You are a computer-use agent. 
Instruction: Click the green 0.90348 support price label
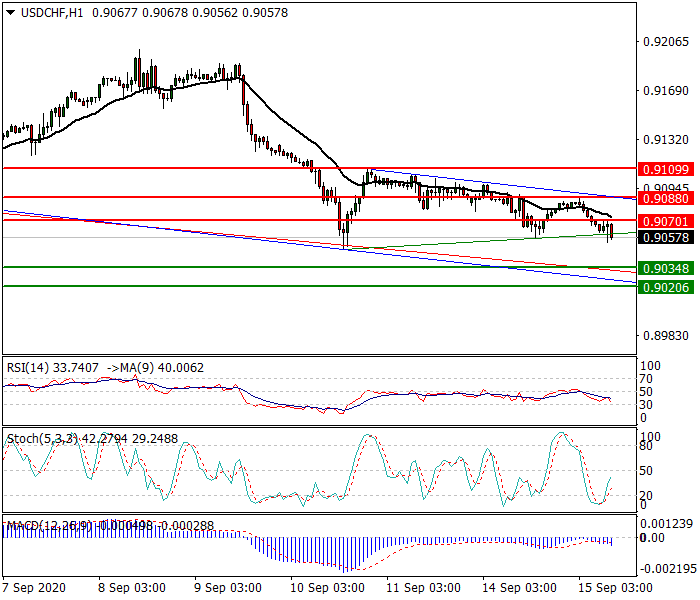click(x=666, y=268)
